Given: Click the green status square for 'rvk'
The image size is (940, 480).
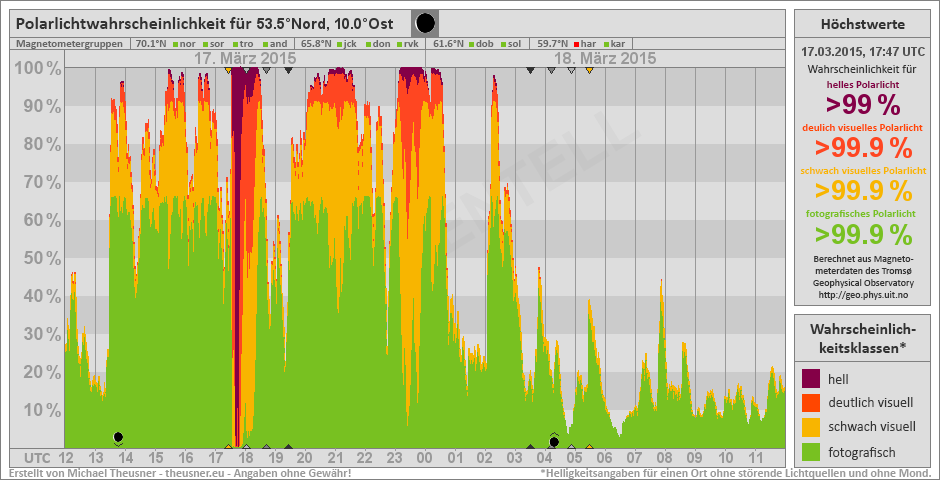Looking at the screenshot, I should pos(398,44).
